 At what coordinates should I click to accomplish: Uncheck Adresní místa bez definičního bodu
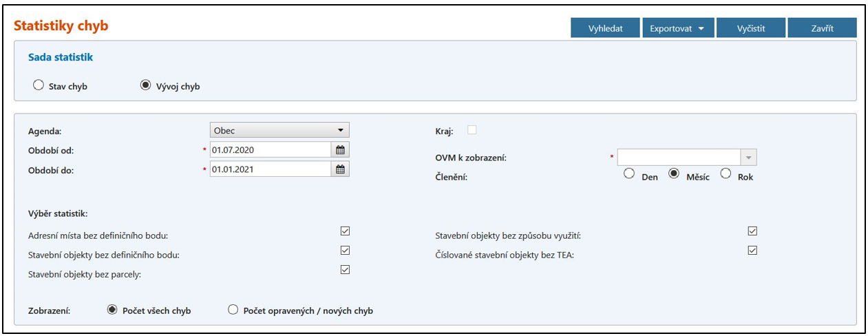point(345,231)
